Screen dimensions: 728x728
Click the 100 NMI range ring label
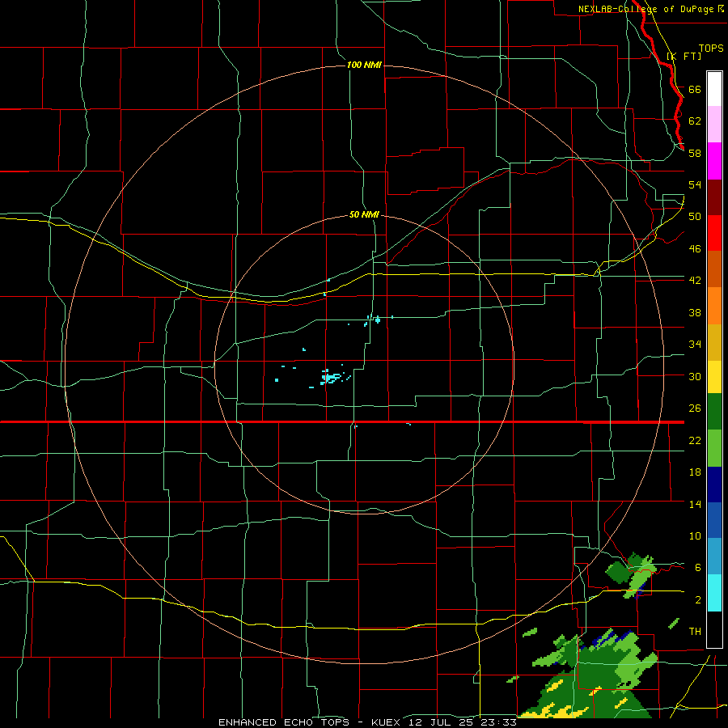click(x=364, y=65)
